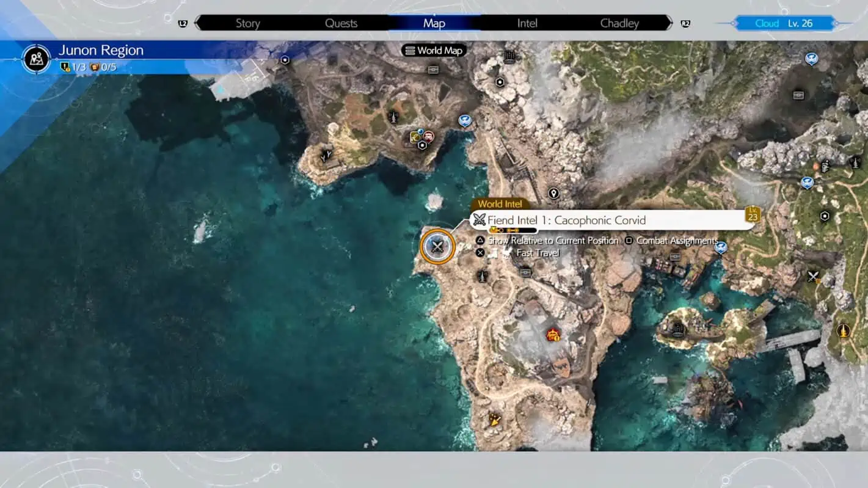The height and width of the screenshot is (488, 868).
Task: Select the gold tower icon at right edge
Action: 843,331
